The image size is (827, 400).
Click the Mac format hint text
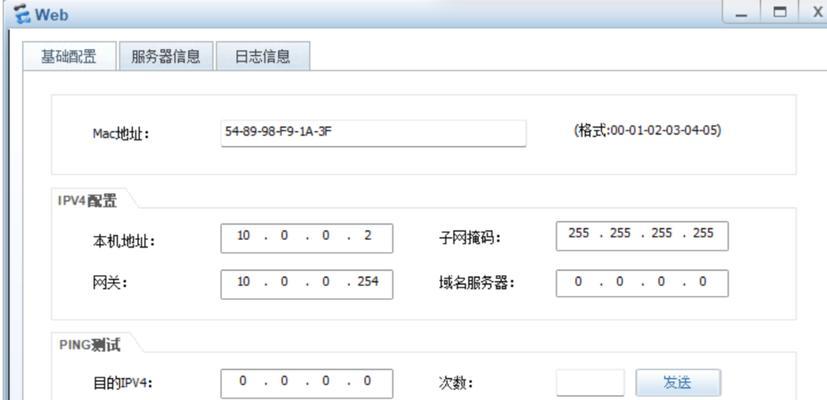647,130
